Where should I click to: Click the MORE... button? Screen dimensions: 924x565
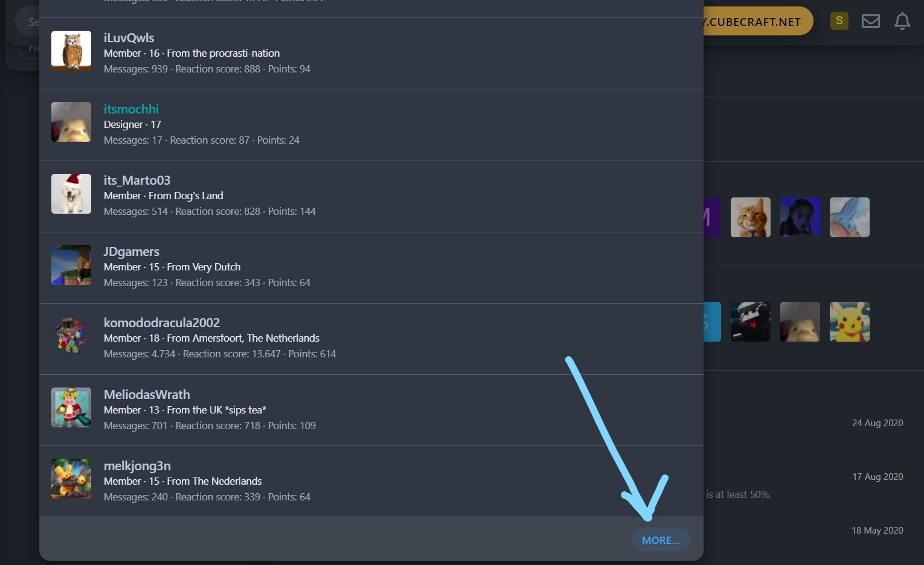(x=661, y=540)
